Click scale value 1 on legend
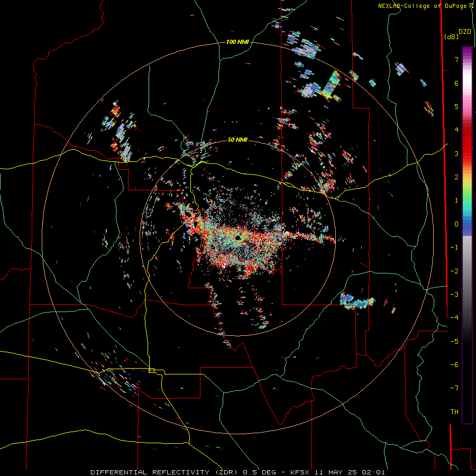Image resolution: width=476 pixels, height=476 pixels. point(456,200)
